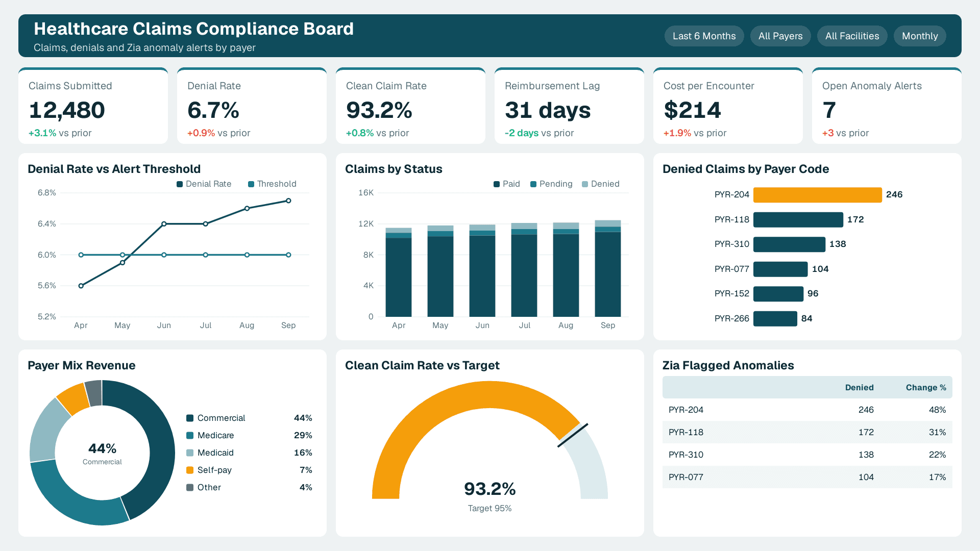Open the All Payers filter

780,36
